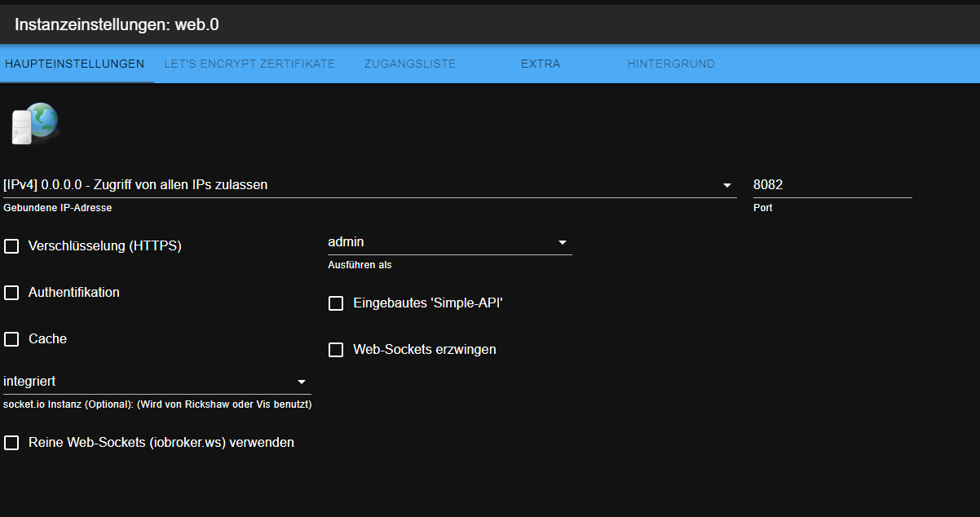Image resolution: width=980 pixels, height=517 pixels.
Task: Click the Instanzeinstellungen: web.0 title
Action: [x=117, y=25]
